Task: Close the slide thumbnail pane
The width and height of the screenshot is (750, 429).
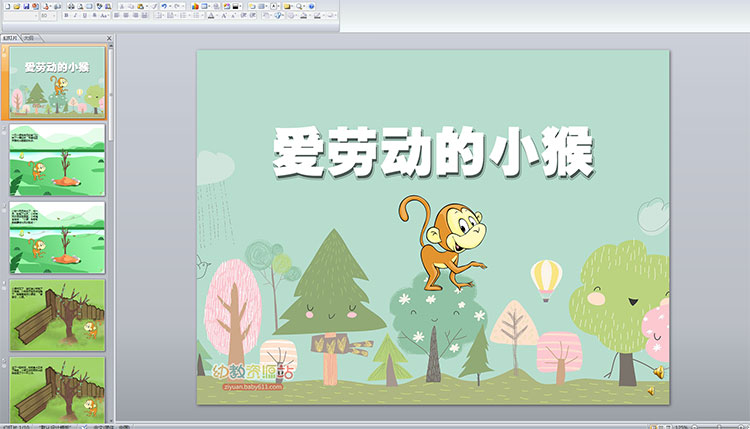Action: click(x=109, y=38)
